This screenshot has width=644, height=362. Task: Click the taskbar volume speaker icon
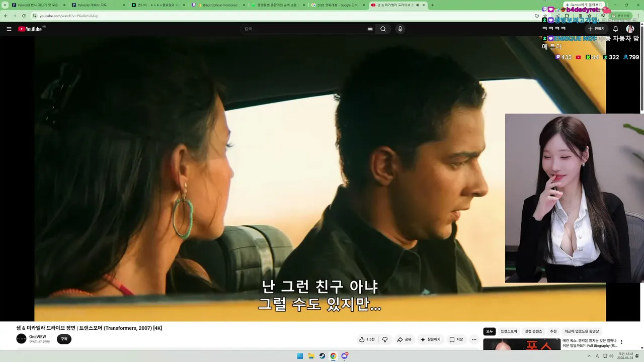tap(612, 356)
